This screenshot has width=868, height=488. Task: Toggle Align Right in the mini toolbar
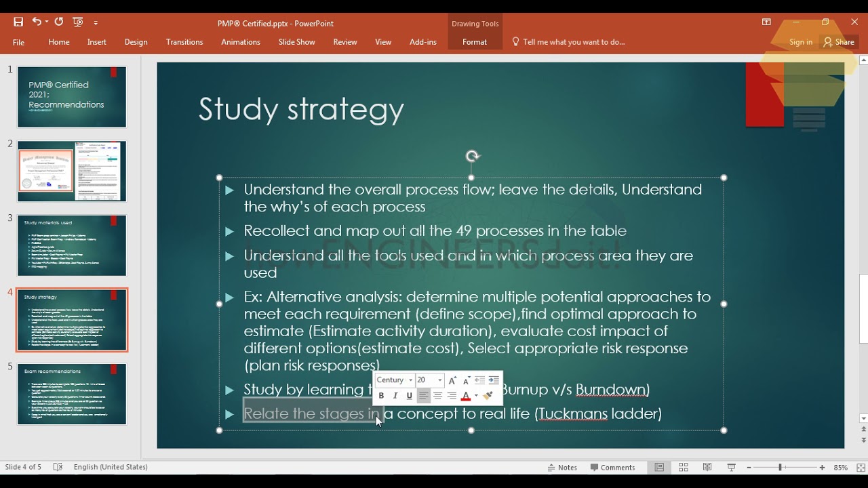[x=452, y=396]
